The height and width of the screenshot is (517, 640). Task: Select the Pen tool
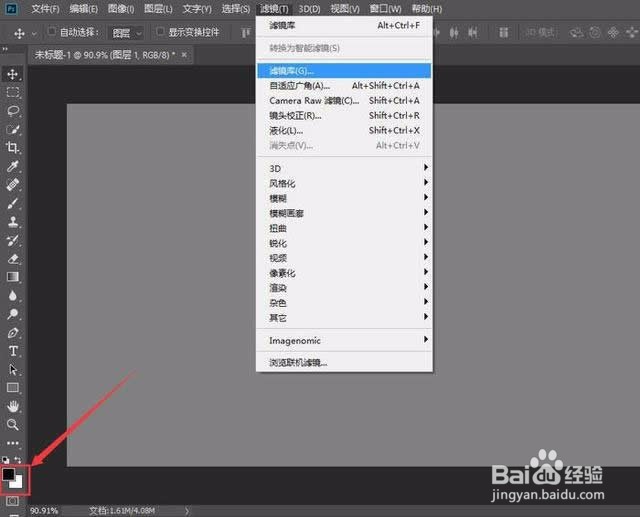pyautogui.click(x=13, y=333)
